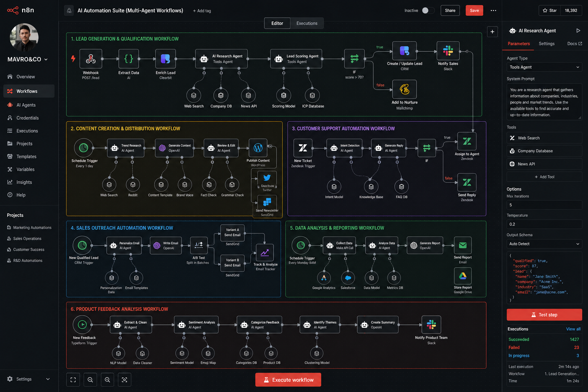
Task: Click the Execute workflow button
Action: click(x=288, y=380)
